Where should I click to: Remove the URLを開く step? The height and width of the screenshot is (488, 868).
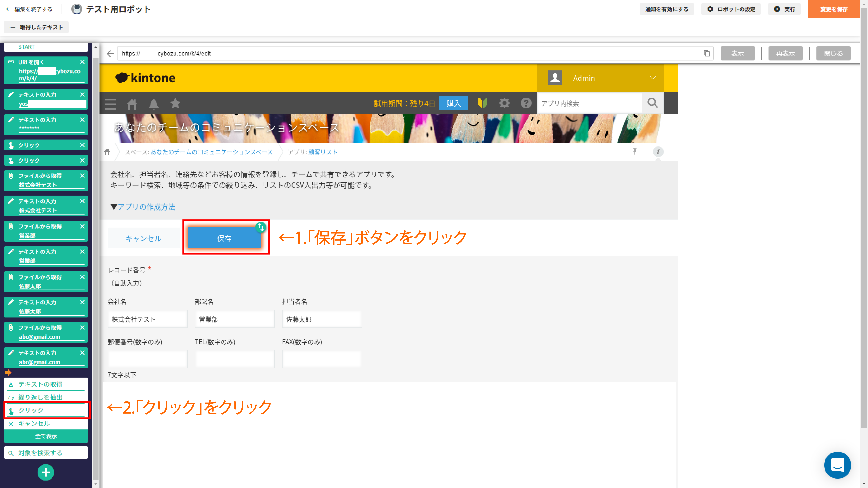(82, 62)
